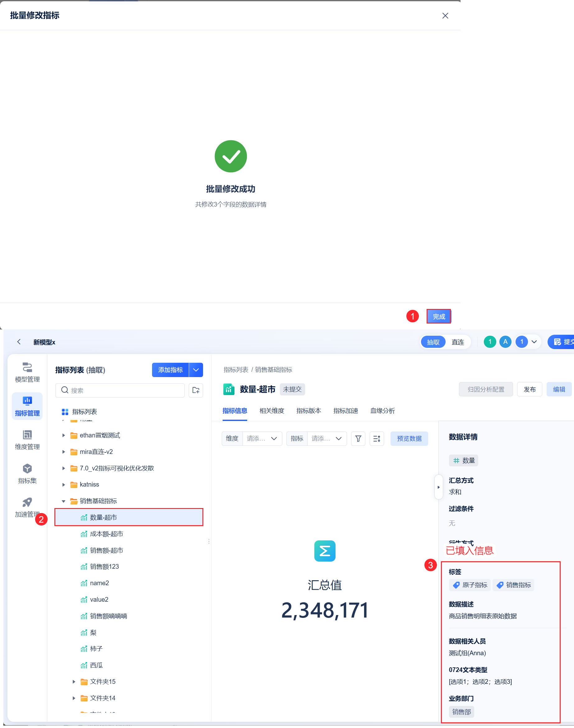
Task: Open 模型管理 in the sidebar
Action: point(27,372)
